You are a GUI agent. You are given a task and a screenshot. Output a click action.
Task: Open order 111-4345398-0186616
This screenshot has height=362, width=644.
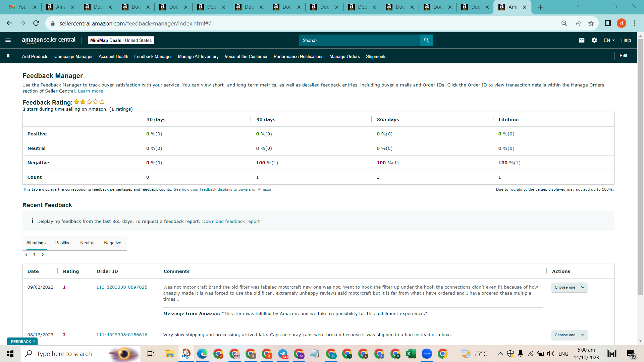(122, 335)
